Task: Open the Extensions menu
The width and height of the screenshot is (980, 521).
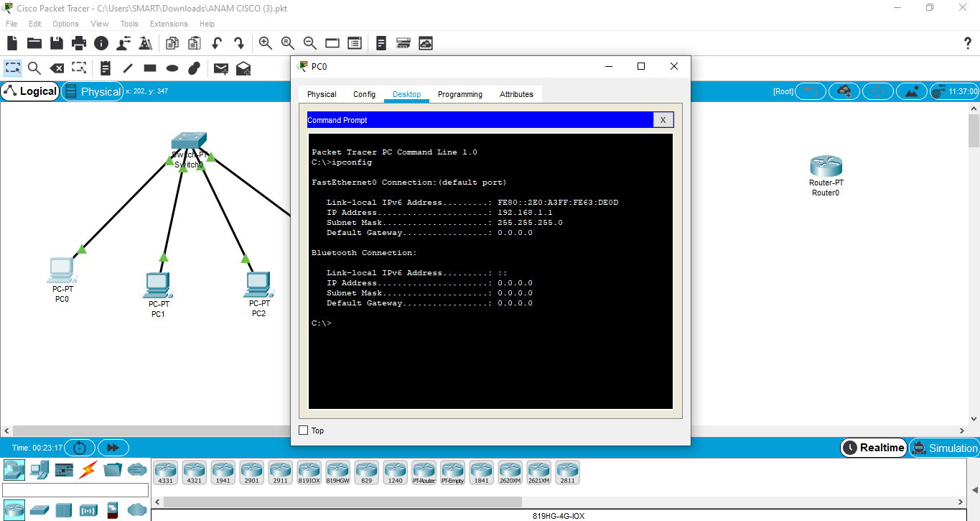Action: (169, 24)
